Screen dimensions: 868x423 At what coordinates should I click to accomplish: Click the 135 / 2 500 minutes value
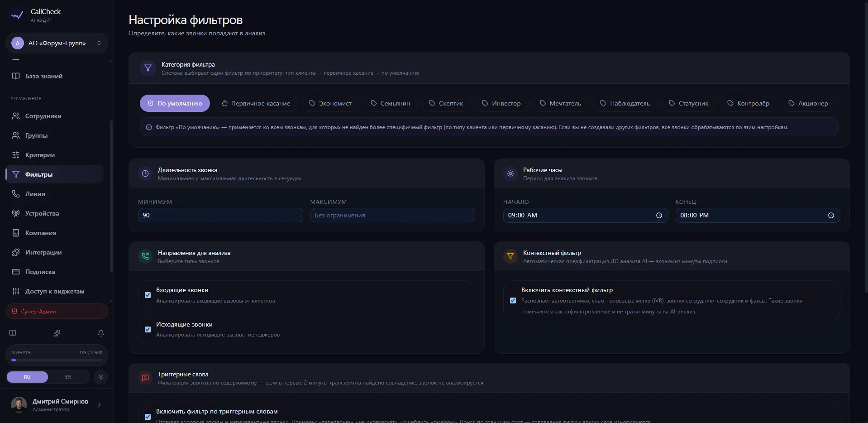coord(91,352)
